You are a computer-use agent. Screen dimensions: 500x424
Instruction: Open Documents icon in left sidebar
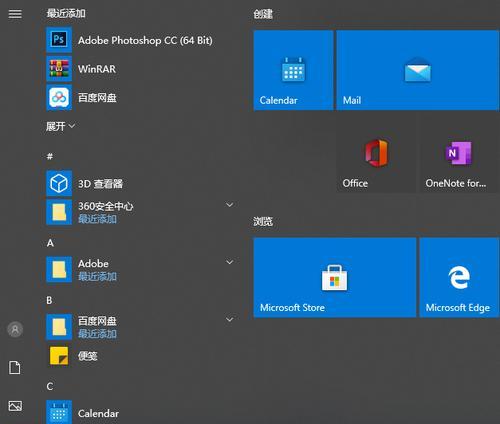pyautogui.click(x=15, y=367)
